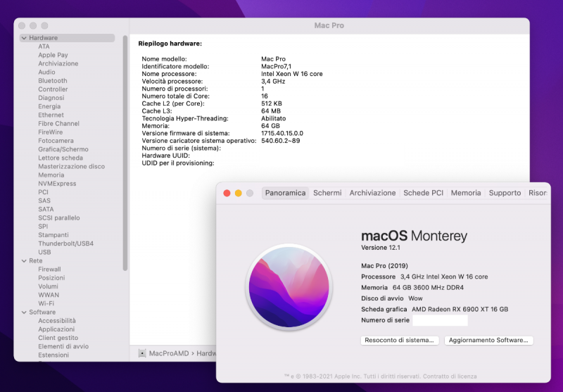Image resolution: width=563 pixels, height=392 pixels.
Task: Click the macOS Monterey logo image
Action: 289,287
